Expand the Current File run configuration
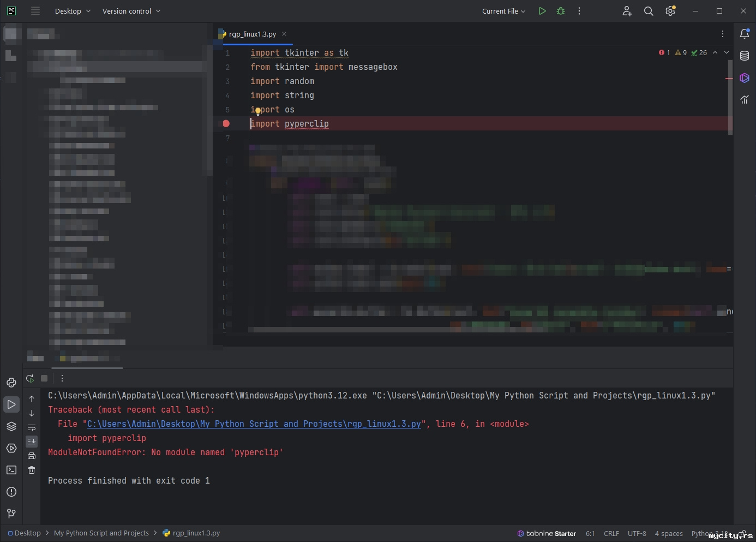This screenshot has width=756, height=542. 503,11
